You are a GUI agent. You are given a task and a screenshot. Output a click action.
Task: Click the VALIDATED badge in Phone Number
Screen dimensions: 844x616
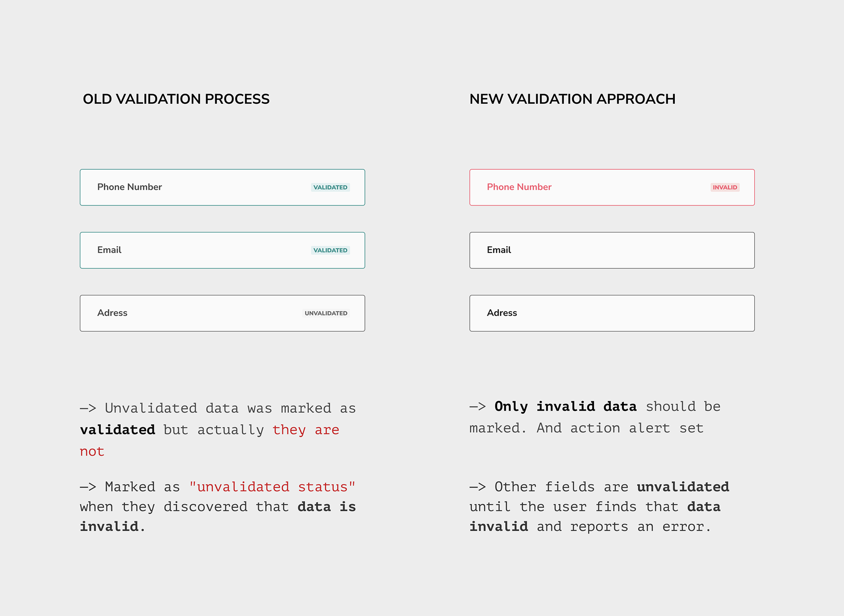click(x=331, y=187)
